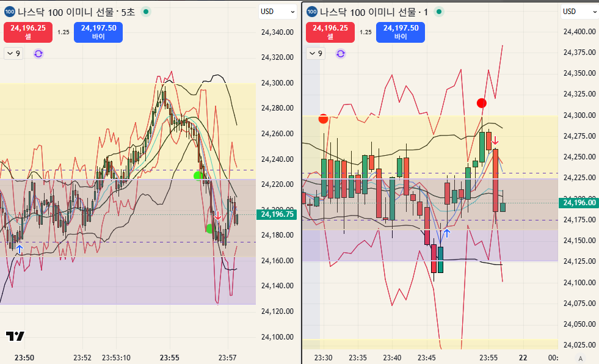Image resolution: width=599 pixels, height=364 pixels.
Task: Click the title '나스닥 100 이미니 선물 · 1'
Action: (374, 12)
